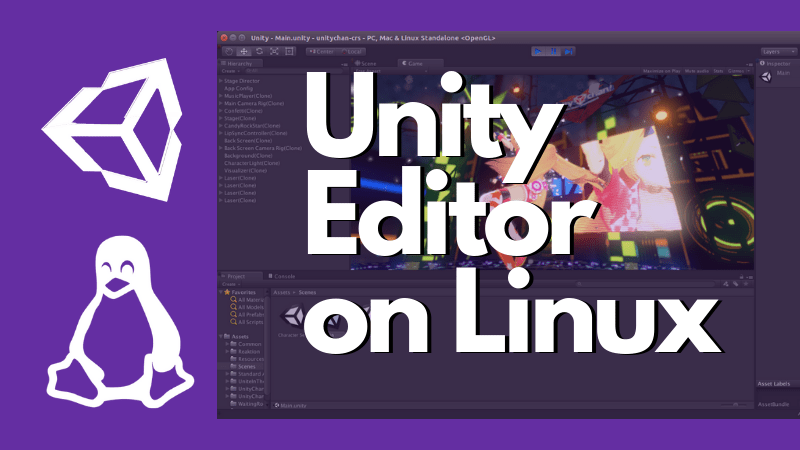
Task: Select the Move tool in toolbar
Action: coord(244,50)
